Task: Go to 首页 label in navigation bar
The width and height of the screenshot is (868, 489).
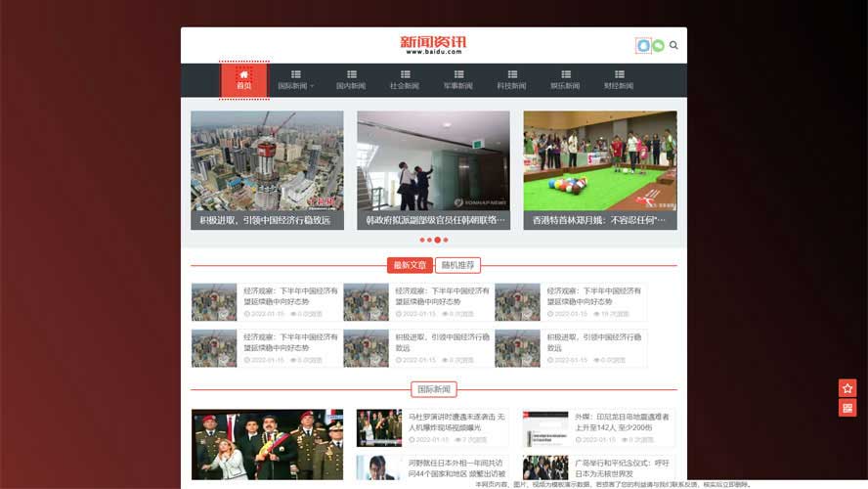Action: tap(244, 86)
